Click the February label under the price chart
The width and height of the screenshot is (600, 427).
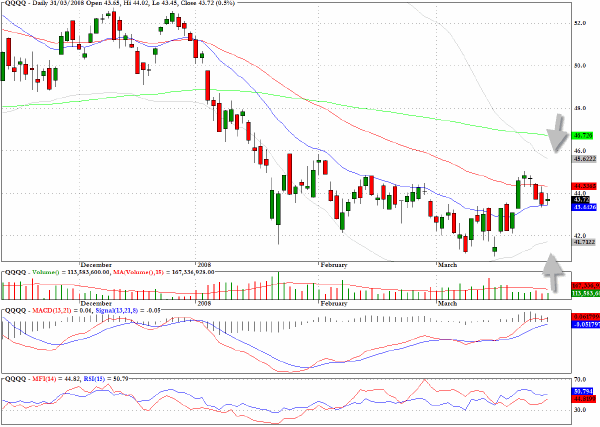pyautogui.click(x=334, y=265)
